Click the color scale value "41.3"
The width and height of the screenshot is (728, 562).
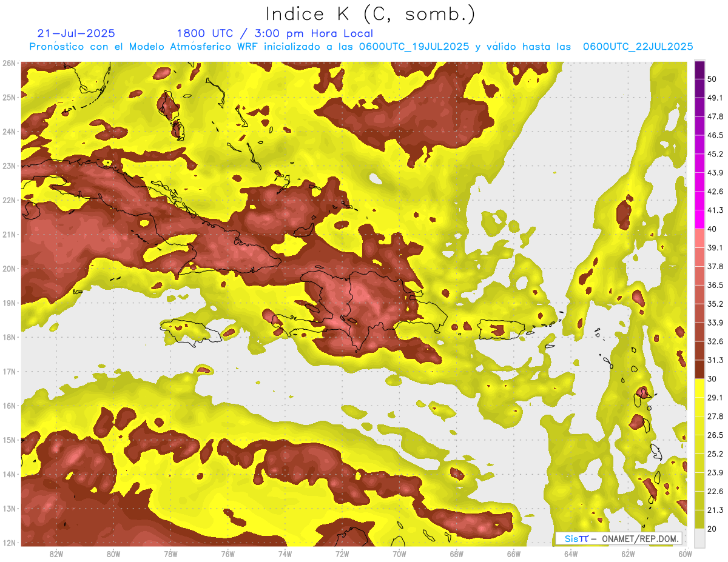[x=715, y=210]
